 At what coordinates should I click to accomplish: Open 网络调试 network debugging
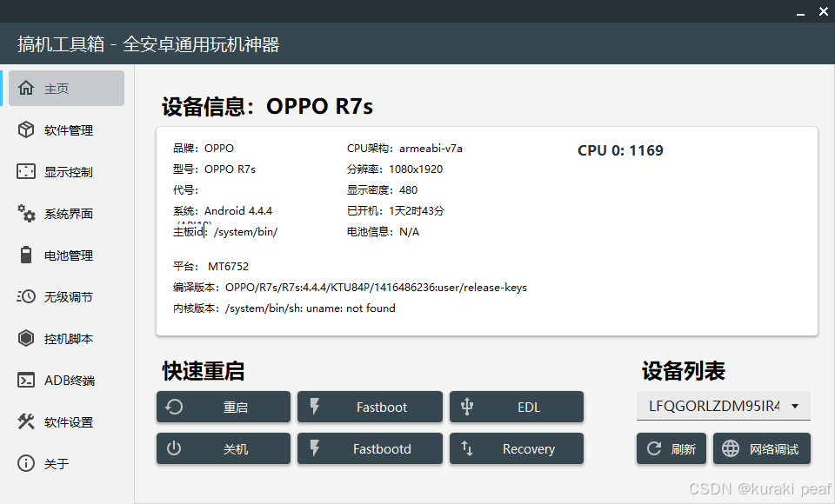pyautogui.click(x=762, y=448)
